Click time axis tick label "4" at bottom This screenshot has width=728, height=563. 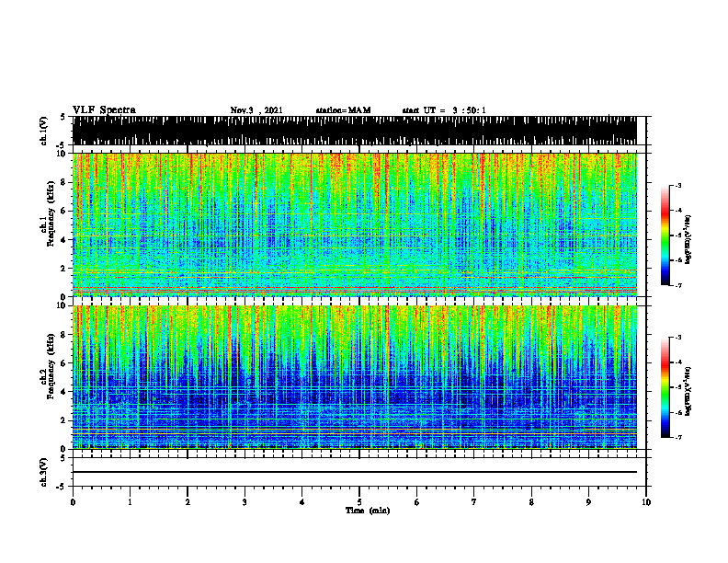(302, 502)
